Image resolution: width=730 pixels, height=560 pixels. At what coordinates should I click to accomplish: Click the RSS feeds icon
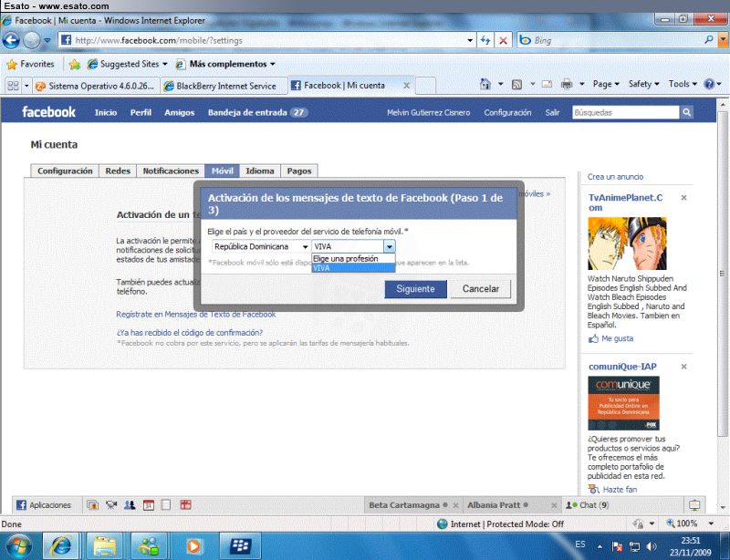(516, 84)
